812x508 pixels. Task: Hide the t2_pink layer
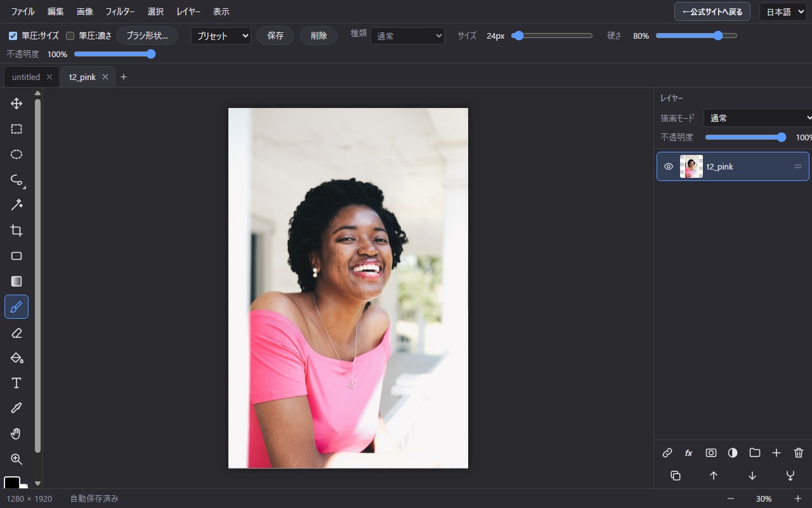pyautogui.click(x=669, y=166)
